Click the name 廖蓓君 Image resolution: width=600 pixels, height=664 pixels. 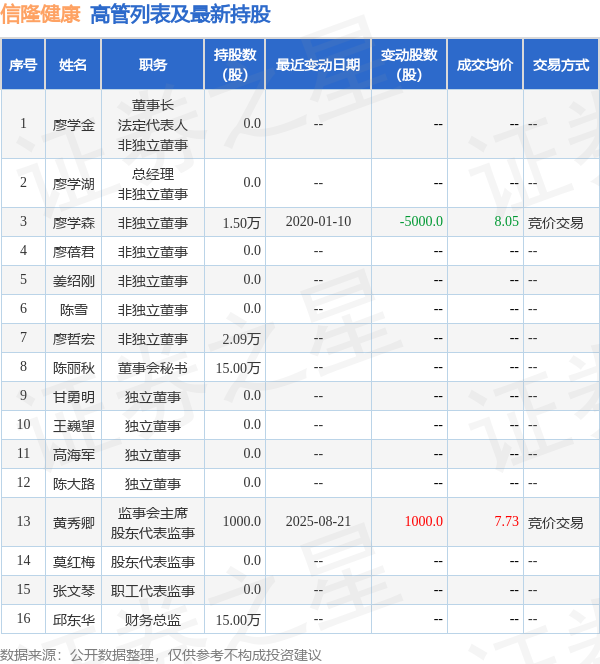point(73,252)
